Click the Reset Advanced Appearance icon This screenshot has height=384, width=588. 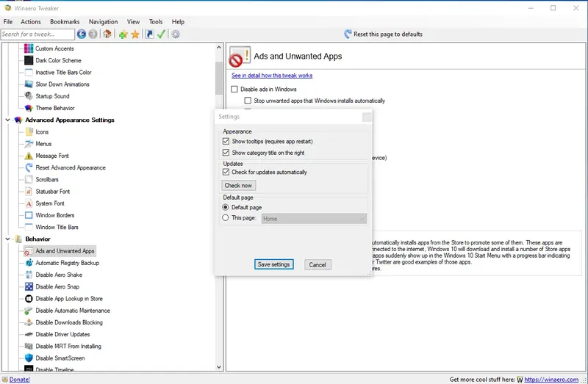click(29, 168)
